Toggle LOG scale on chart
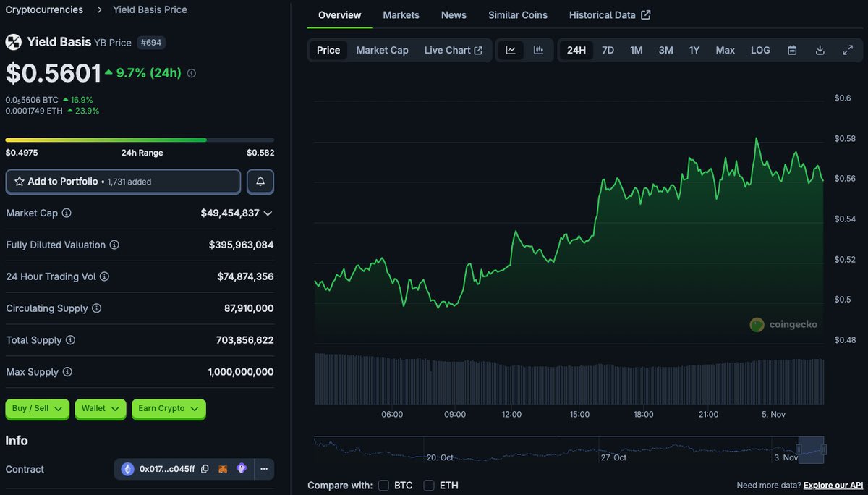The height and width of the screenshot is (495, 868). tap(760, 50)
